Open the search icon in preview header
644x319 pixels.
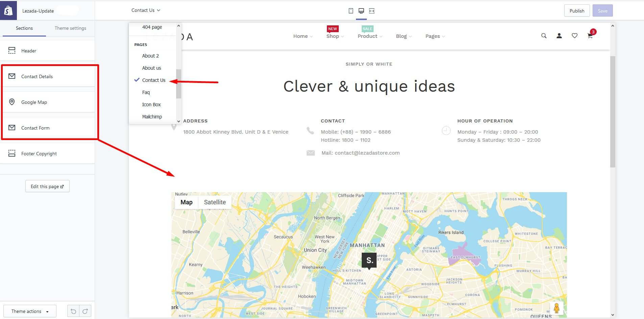coord(544,36)
